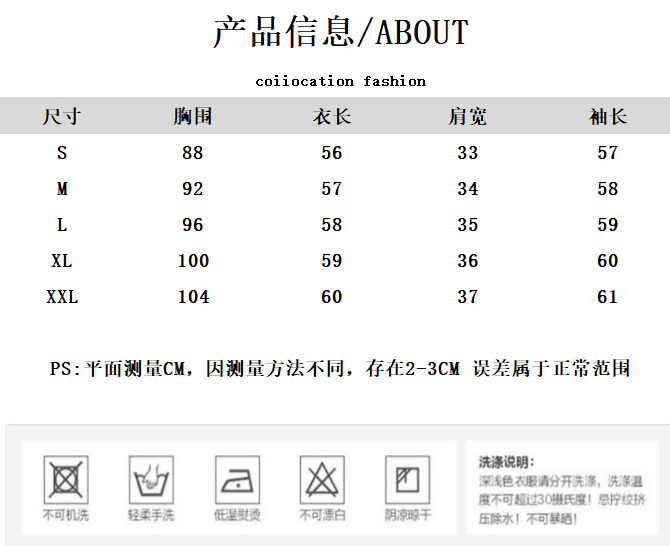Click the 轻柔手洗 label text

click(151, 515)
